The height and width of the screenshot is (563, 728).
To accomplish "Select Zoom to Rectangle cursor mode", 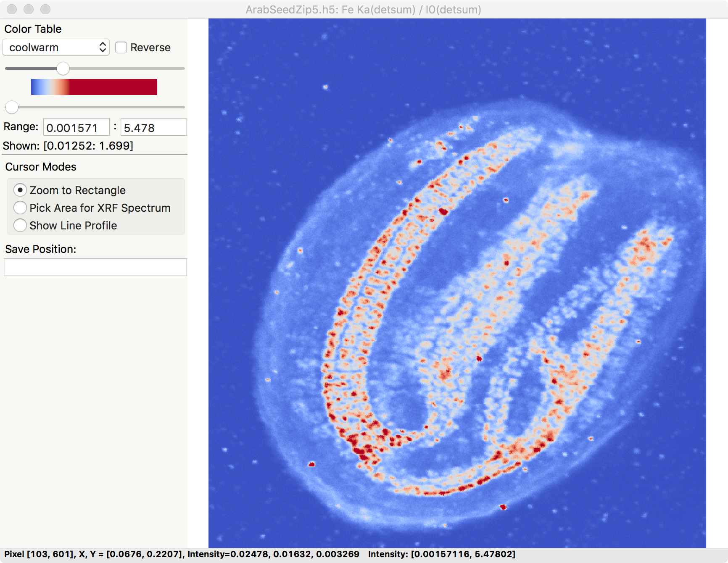I will click(20, 190).
